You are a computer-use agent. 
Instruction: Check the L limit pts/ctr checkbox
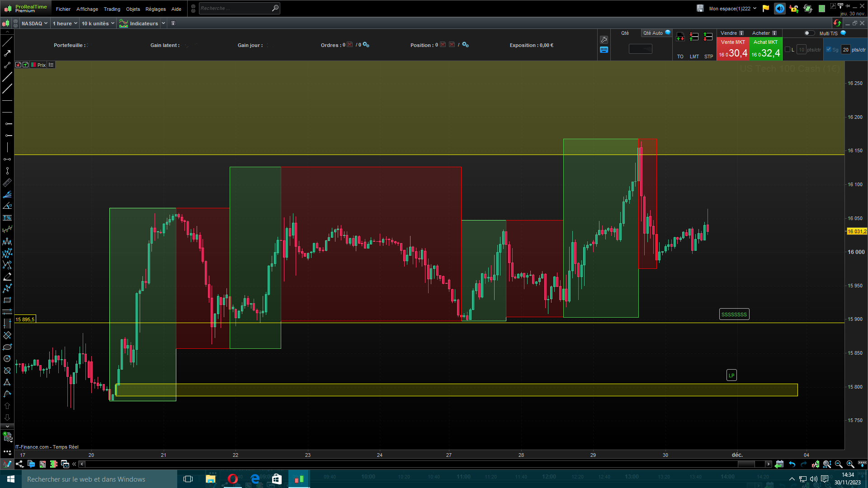788,50
